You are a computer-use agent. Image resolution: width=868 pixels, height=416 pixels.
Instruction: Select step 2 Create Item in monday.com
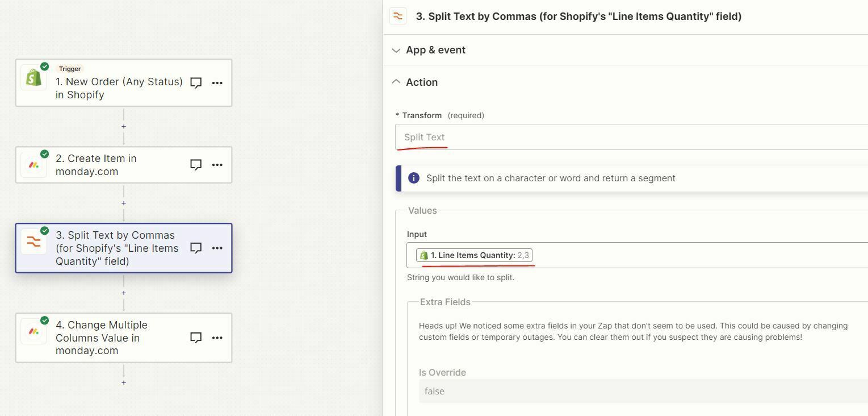click(x=124, y=165)
